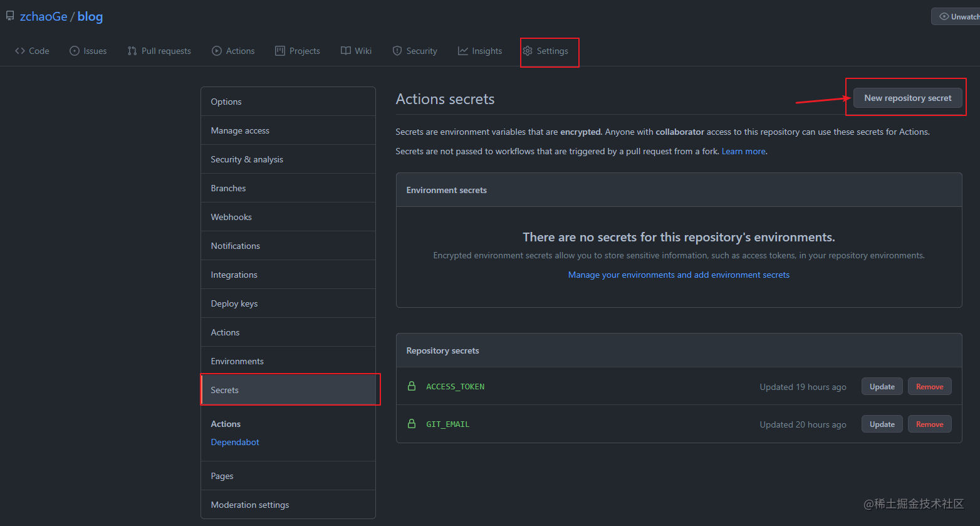
Task: Open Manage access in sidebar
Action: tap(288, 130)
